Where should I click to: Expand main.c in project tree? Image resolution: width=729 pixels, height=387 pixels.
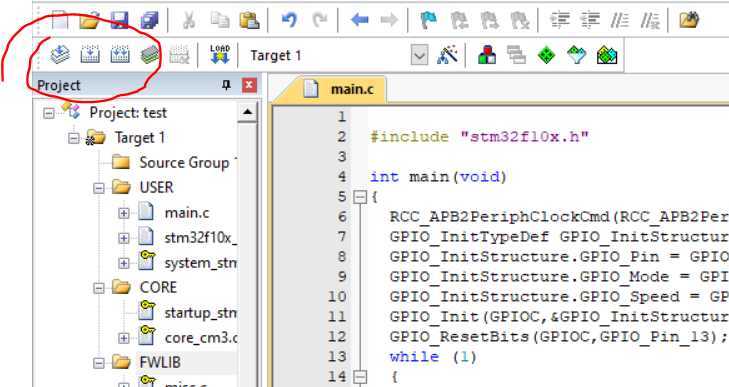click(x=124, y=213)
